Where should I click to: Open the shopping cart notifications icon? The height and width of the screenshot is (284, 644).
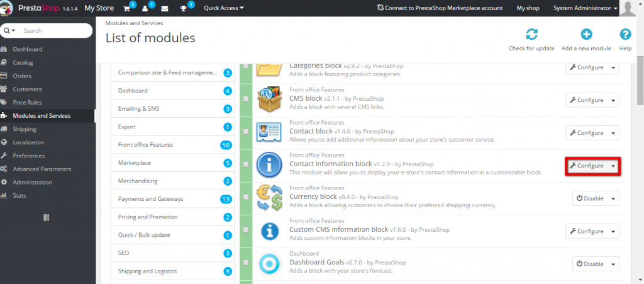127,8
